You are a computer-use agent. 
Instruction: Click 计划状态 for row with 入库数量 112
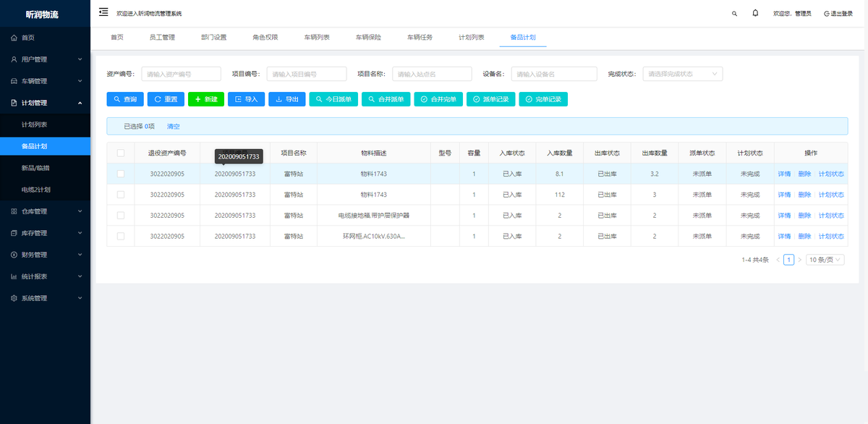pos(831,195)
